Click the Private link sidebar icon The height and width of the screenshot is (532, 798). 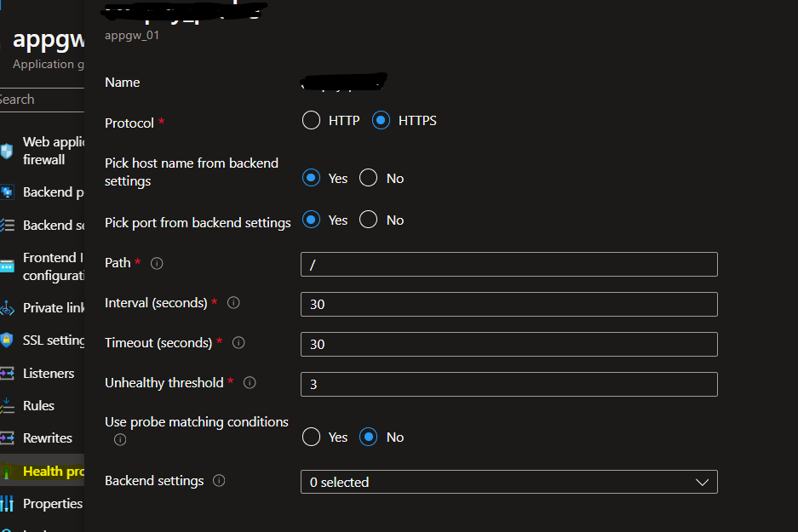[8, 307]
